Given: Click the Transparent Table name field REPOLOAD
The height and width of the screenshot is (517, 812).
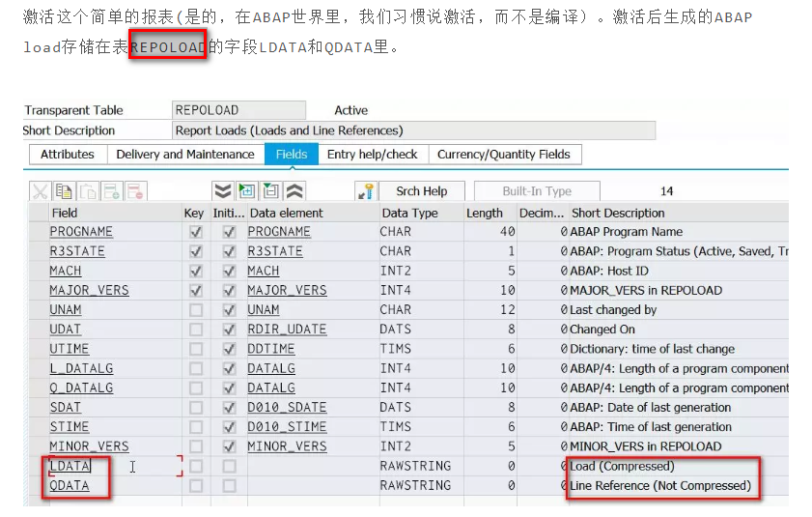Looking at the screenshot, I should coord(238,110).
